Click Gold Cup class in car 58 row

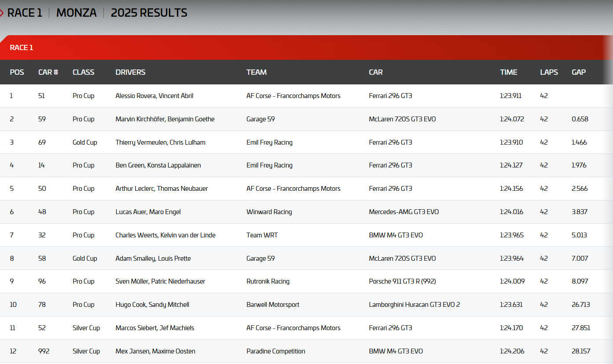click(85, 258)
